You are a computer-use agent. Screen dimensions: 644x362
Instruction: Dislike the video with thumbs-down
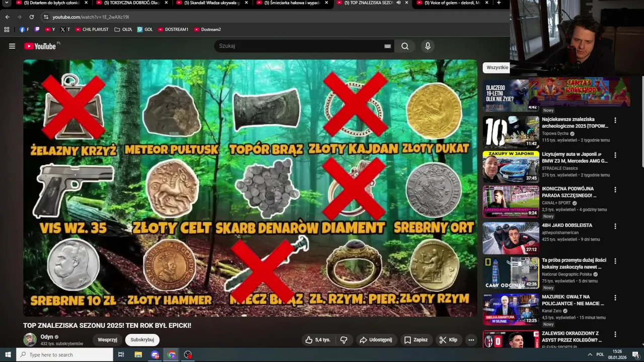point(344,340)
